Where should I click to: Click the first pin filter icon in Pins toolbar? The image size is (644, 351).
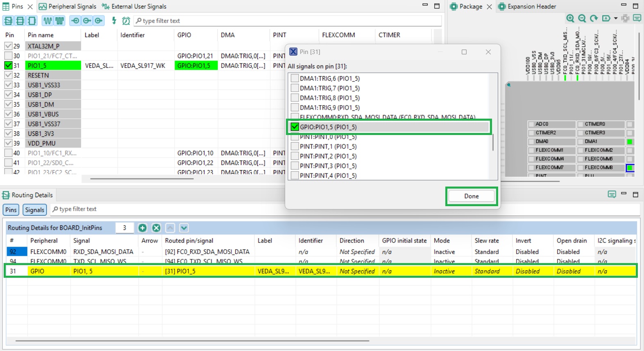pyautogui.click(x=8, y=20)
